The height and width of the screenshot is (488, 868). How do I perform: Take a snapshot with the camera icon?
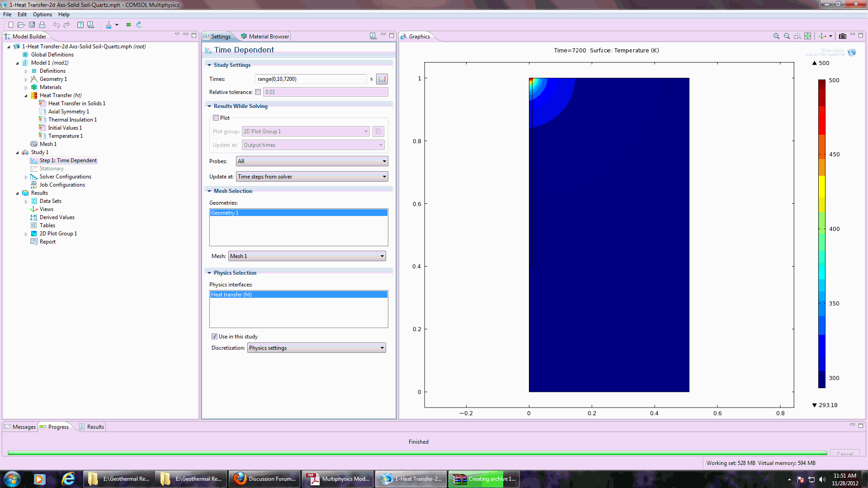[843, 36]
